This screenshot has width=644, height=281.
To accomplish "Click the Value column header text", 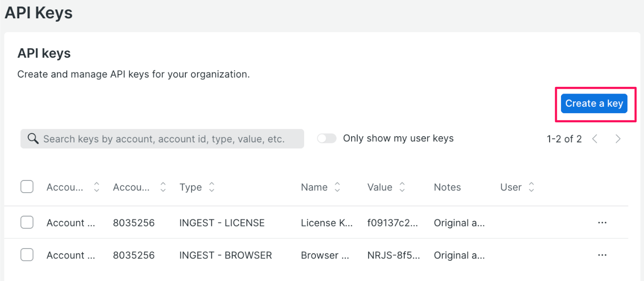I will 380,187.
